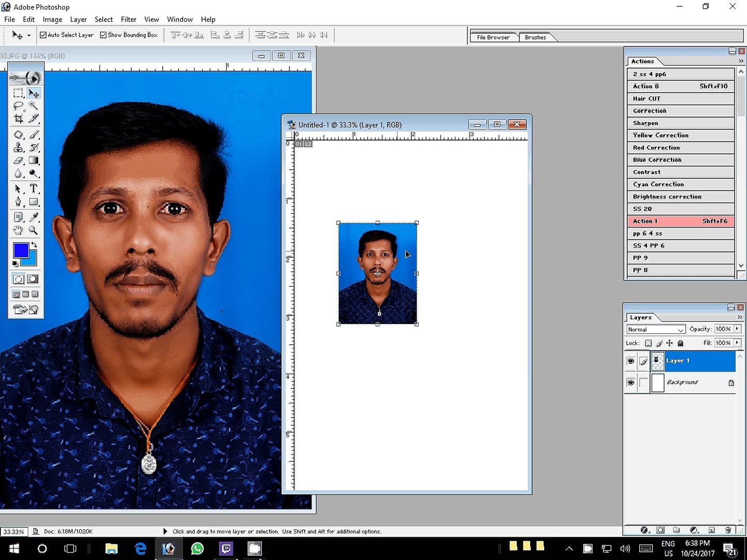Select the Magic Wand tool
The width and height of the screenshot is (747, 560).
coord(34,106)
